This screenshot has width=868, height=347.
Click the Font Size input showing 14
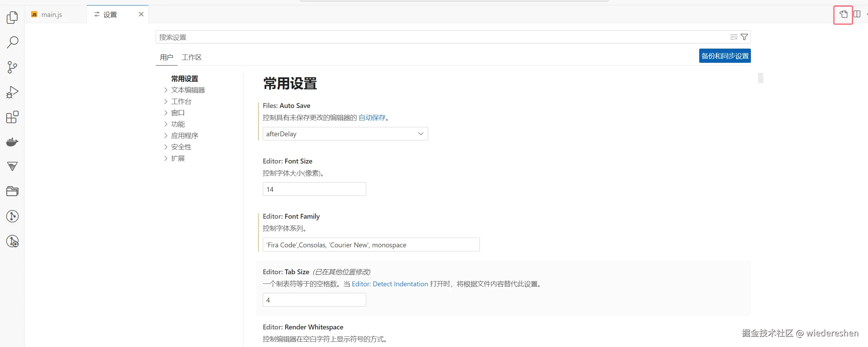pos(314,189)
